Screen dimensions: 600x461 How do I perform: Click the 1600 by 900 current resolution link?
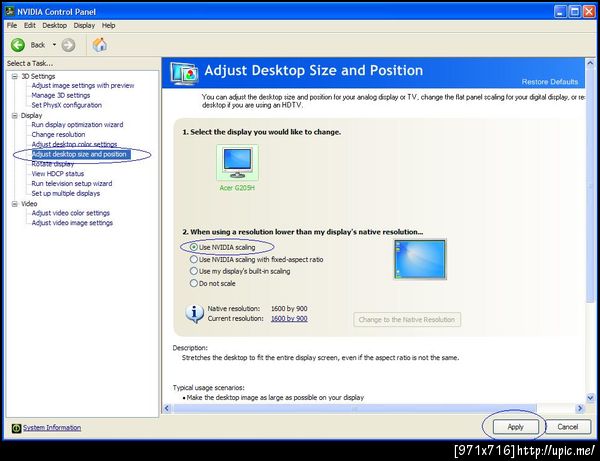coord(289,318)
